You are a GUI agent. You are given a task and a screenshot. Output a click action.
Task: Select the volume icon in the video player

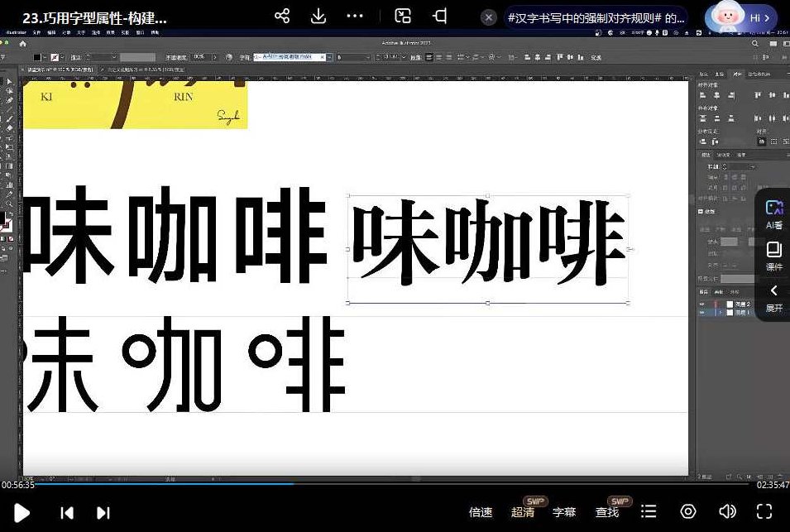coord(726,513)
